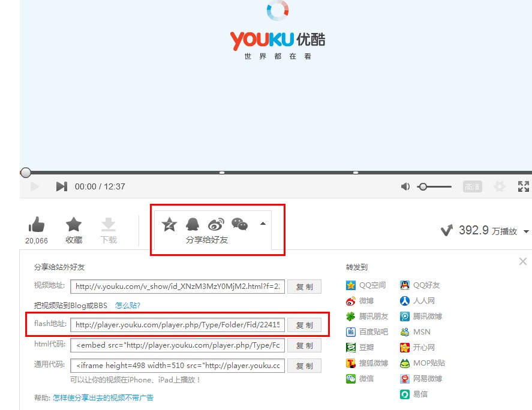Share to 搜狐微博 in 转发到 list

pyautogui.click(x=367, y=363)
